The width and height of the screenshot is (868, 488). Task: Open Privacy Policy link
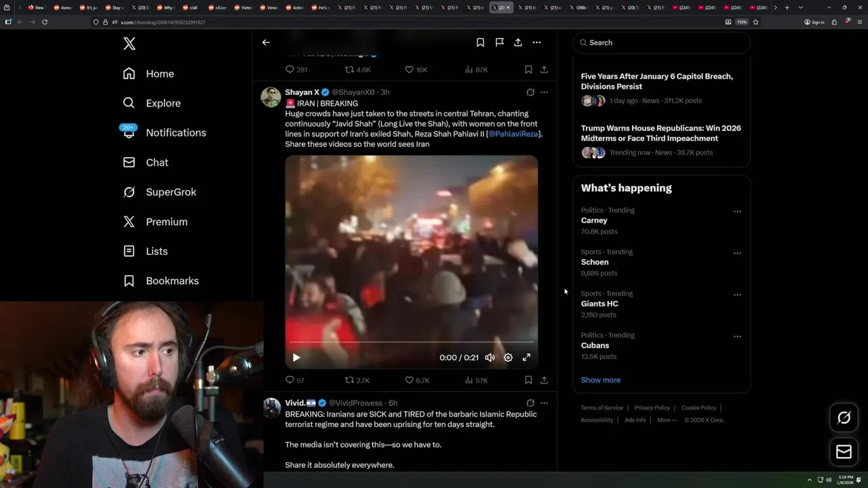652,408
